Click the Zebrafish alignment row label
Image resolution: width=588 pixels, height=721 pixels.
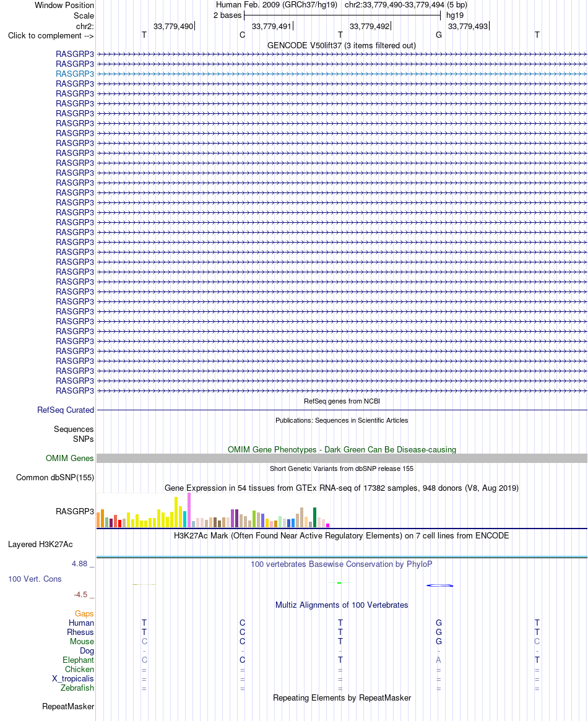77,688
